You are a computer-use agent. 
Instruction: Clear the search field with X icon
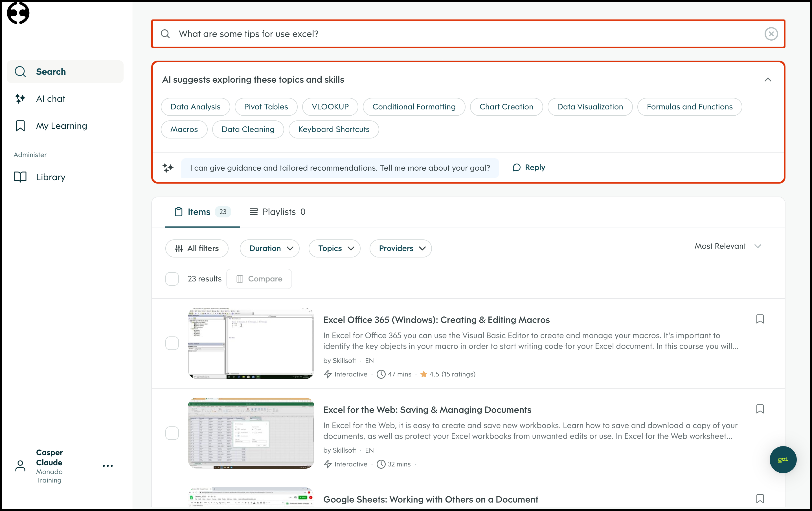pyautogui.click(x=771, y=34)
